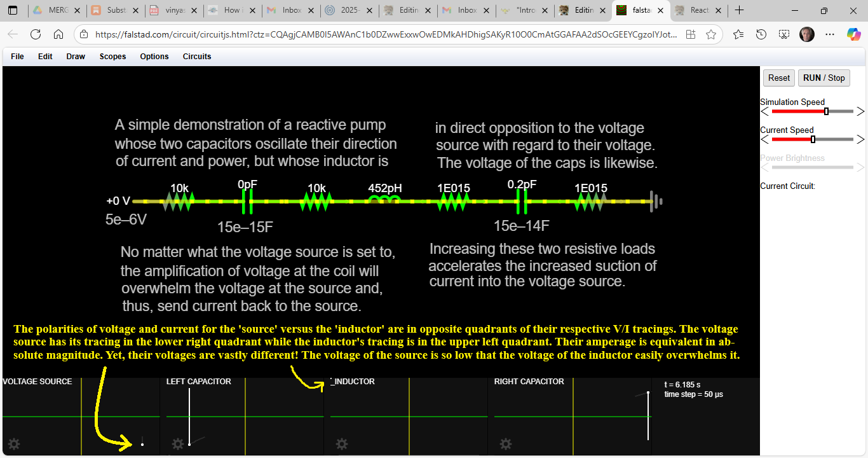
Task: Open the Options menu
Action: tap(154, 57)
